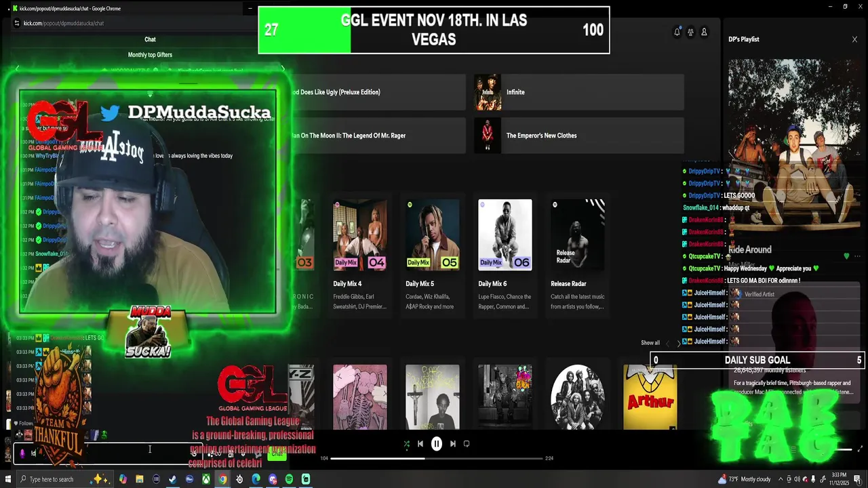This screenshot has width=868, height=488.
Task: Click the purple emote icon in chat input
Action: click(x=22, y=453)
